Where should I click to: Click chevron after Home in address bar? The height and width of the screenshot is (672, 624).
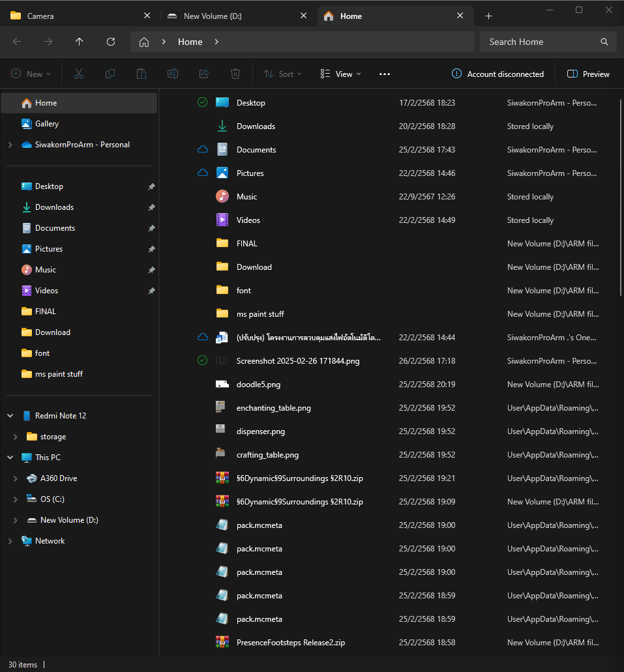click(216, 42)
